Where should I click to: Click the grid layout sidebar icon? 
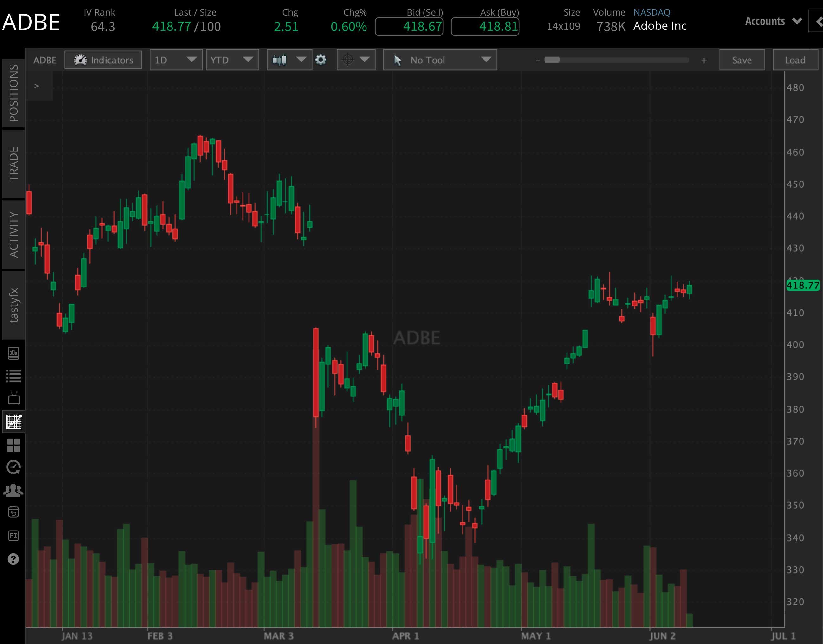pos(14,446)
